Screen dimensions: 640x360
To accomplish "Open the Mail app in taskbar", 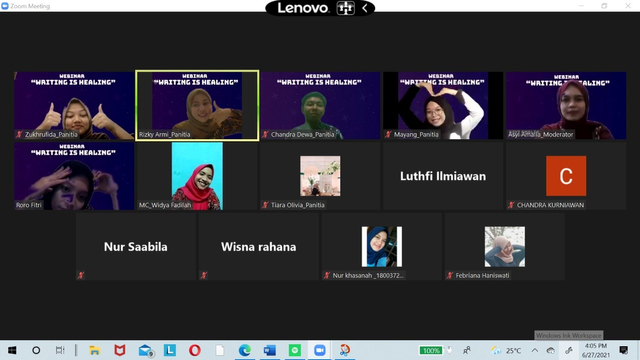I will [145, 351].
